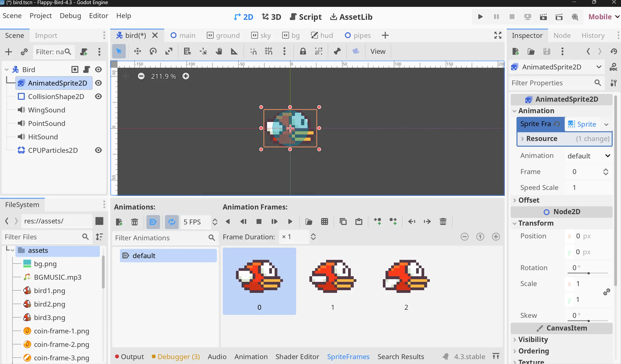Lock the selected node
Image resolution: width=621 pixels, height=364 pixels.
click(303, 51)
